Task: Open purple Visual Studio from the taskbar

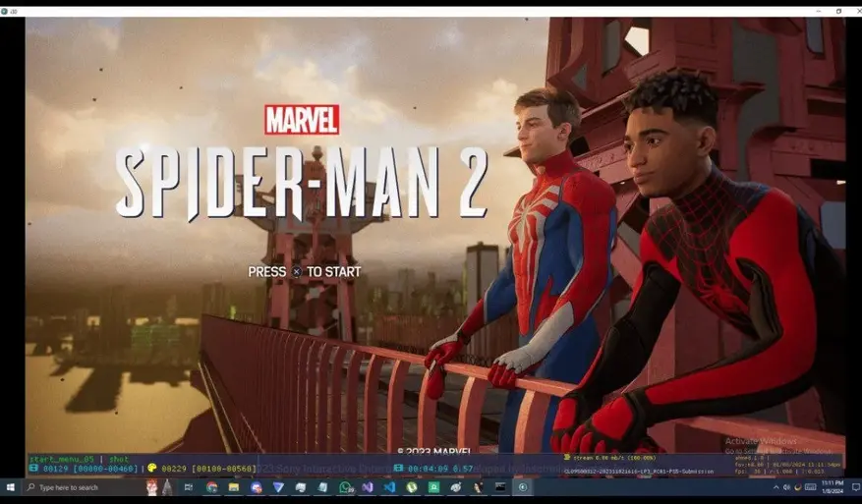Action: tap(368, 487)
